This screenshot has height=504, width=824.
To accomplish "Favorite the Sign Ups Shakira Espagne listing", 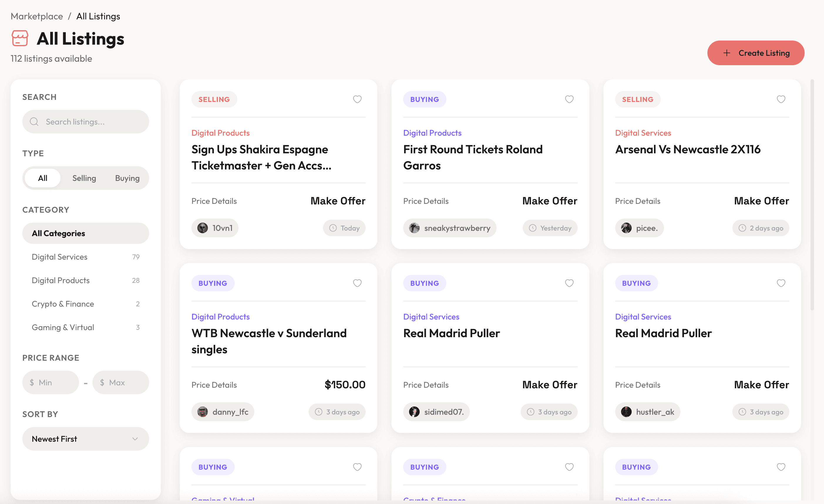I will pyautogui.click(x=357, y=99).
